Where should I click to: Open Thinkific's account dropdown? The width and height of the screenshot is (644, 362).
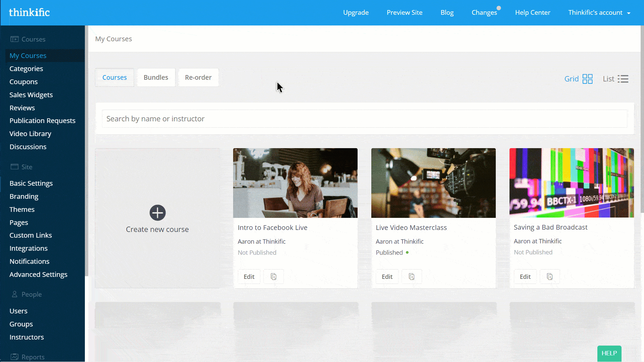[x=599, y=12]
